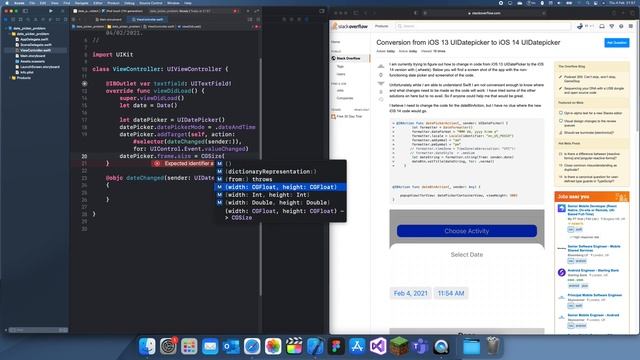Click the Feb 4, 2021 date field
The image size is (640, 360).
pos(410,293)
